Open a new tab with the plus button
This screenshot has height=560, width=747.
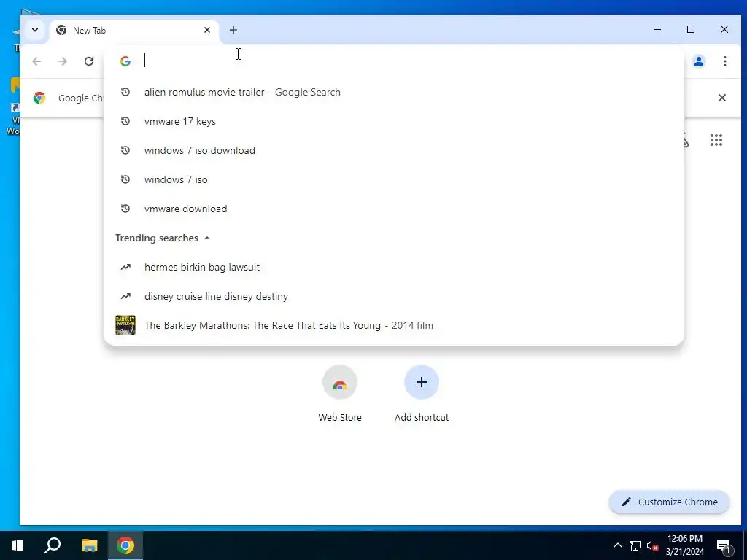click(233, 30)
